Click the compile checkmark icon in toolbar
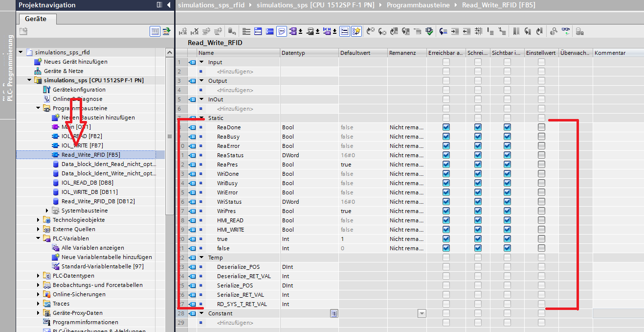The width and height of the screenshot is (644, 332). (x=429, y=31)
